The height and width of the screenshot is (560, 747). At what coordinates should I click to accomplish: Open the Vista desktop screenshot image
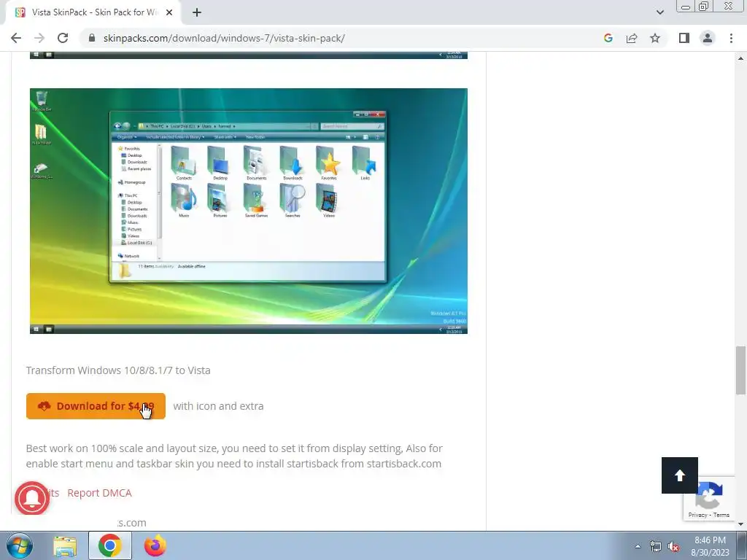[249, 211]
